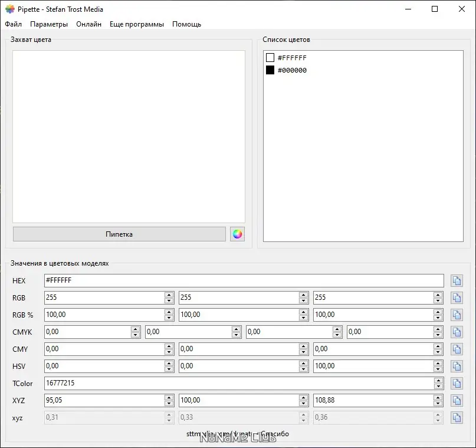Increase XYZ X value 95,05 with up arrow
Image resolution: width=476 pixels, height=448 pixels.
coord(169,398)
